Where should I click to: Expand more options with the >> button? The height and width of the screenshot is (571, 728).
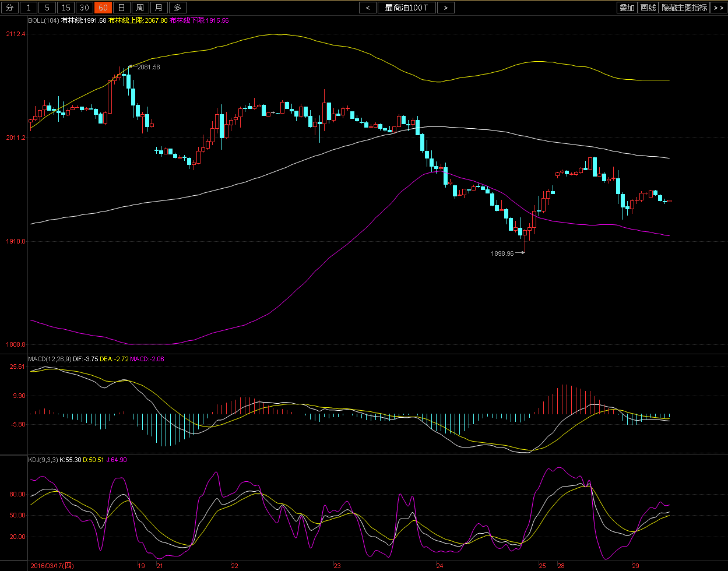point(719,8)
